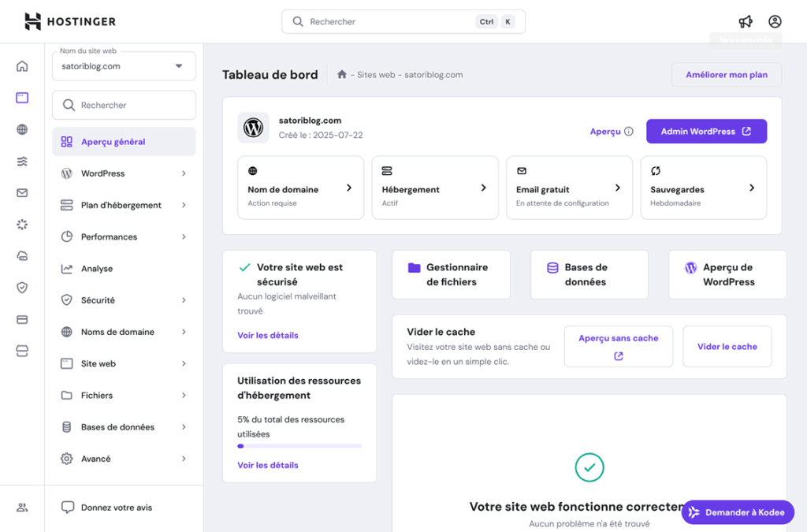Image resolution: width=807 pixels, height=532 pixels.
Task: Open the marketplace store icon in left rail
Action: tap(22, 351)
